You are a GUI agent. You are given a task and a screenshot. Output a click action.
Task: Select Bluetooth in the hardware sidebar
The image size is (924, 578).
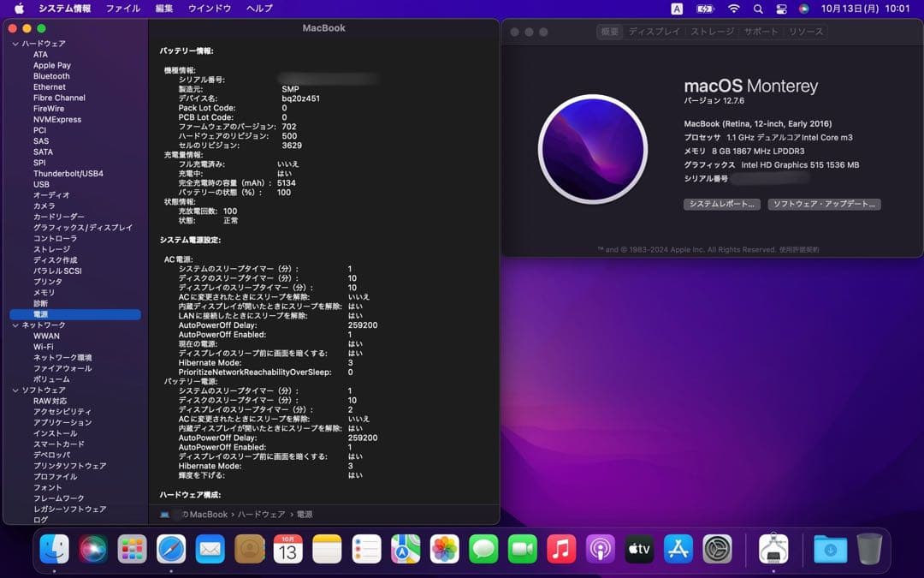[51, 75]
